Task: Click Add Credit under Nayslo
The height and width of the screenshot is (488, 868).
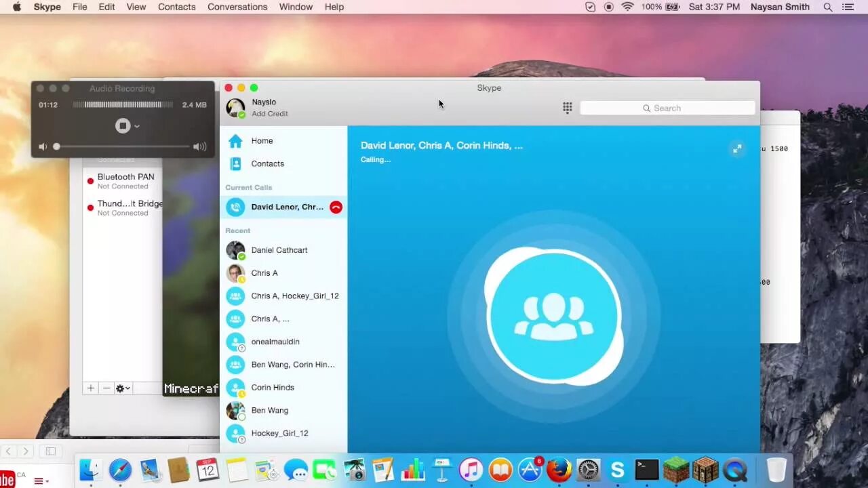Action: click(270, 114)
